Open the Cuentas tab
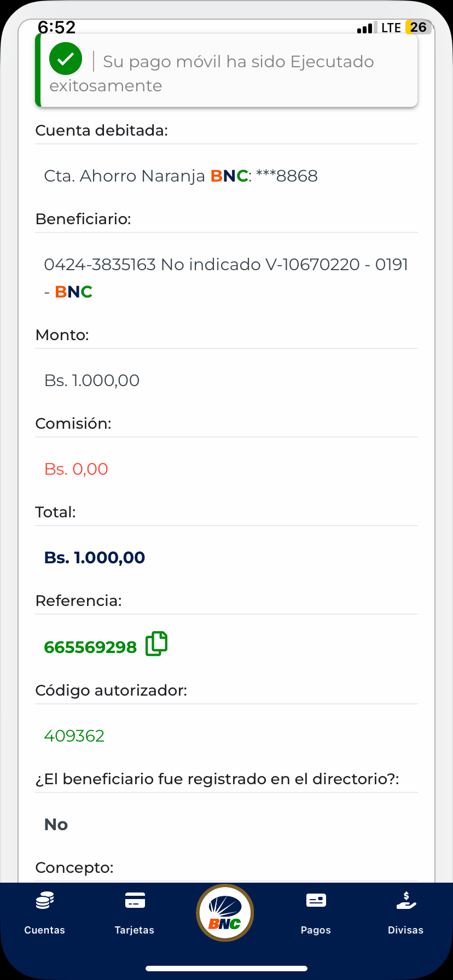Viewport: 453px width, 980px height. coord(45,914)
